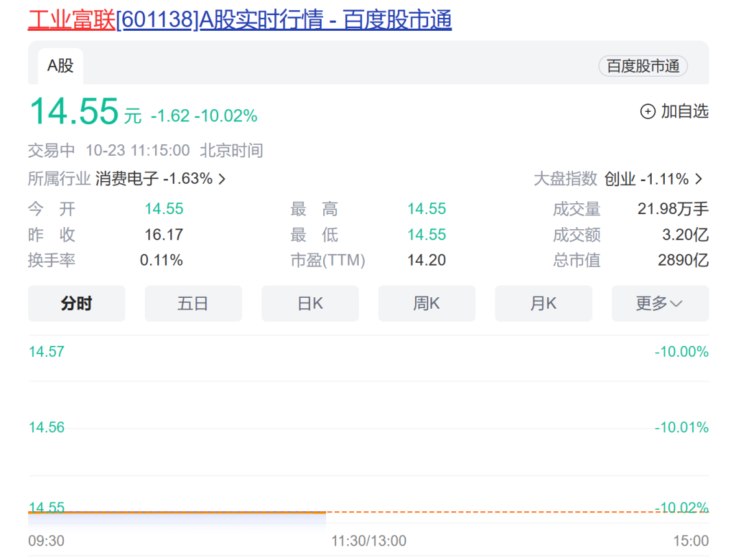Click the current price 14.55 元
Viewport: 741px width, 560px height.
(85, 112)
